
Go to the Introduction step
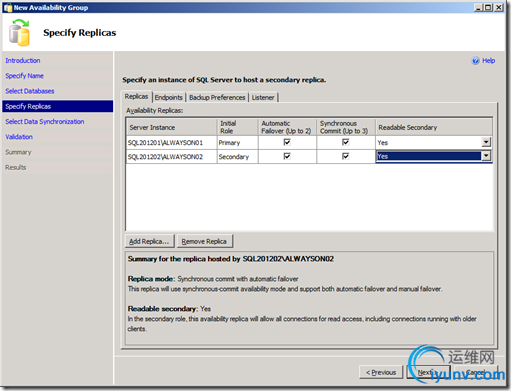coord(23,61)
